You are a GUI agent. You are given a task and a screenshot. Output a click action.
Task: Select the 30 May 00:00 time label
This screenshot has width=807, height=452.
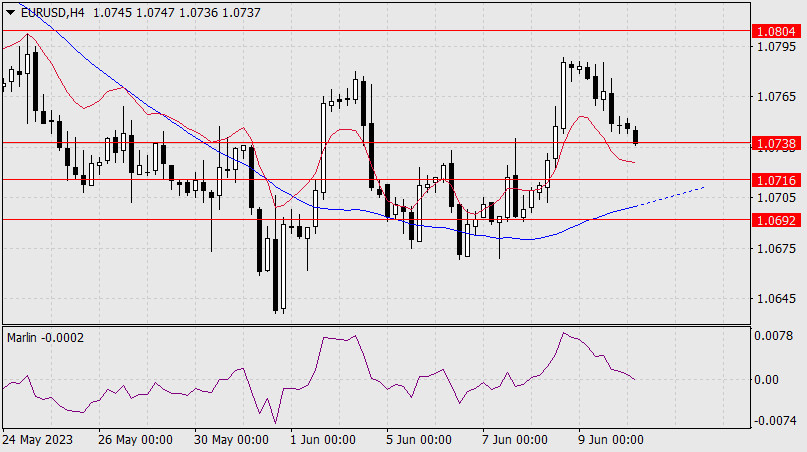click(230, 440)
